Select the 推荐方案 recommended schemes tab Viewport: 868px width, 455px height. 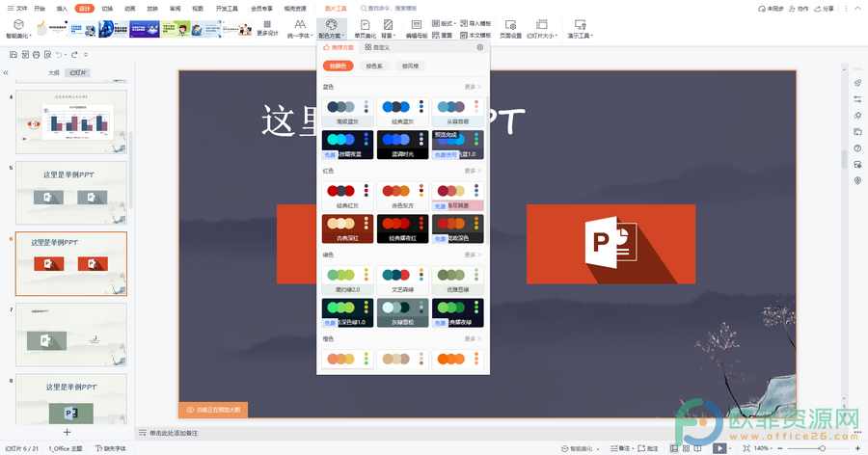(339, 47)
